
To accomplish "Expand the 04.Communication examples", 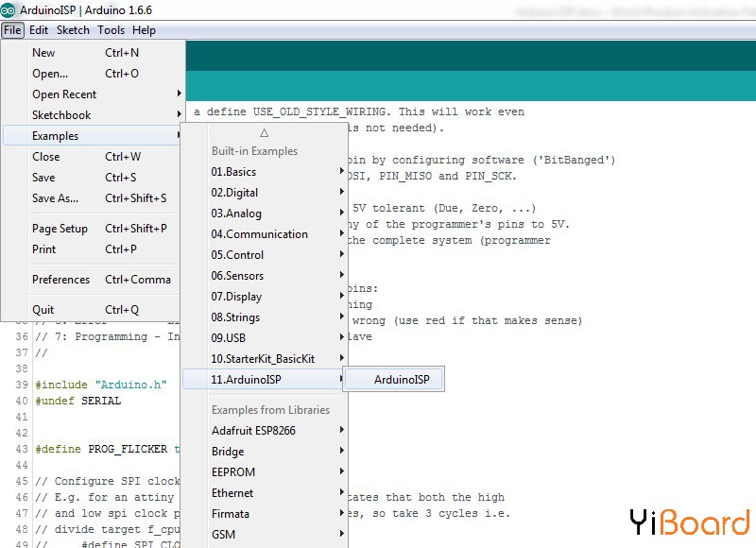I will coord(265,233).
